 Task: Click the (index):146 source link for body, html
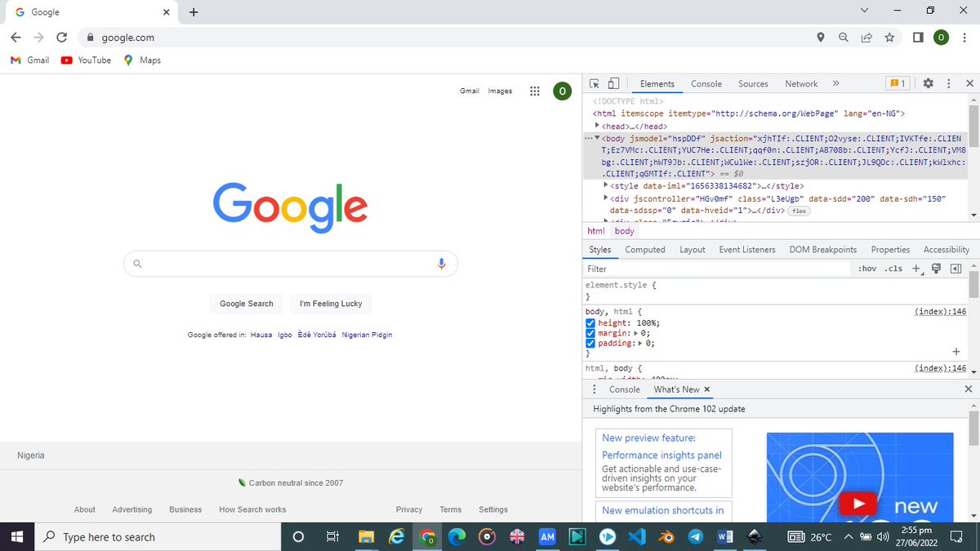[940, 312]
